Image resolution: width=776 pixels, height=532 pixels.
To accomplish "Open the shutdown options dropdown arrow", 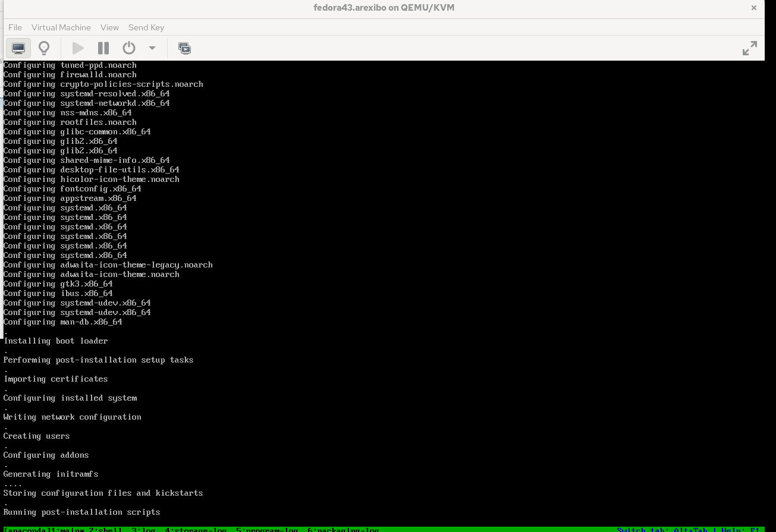I will point(151,48).
